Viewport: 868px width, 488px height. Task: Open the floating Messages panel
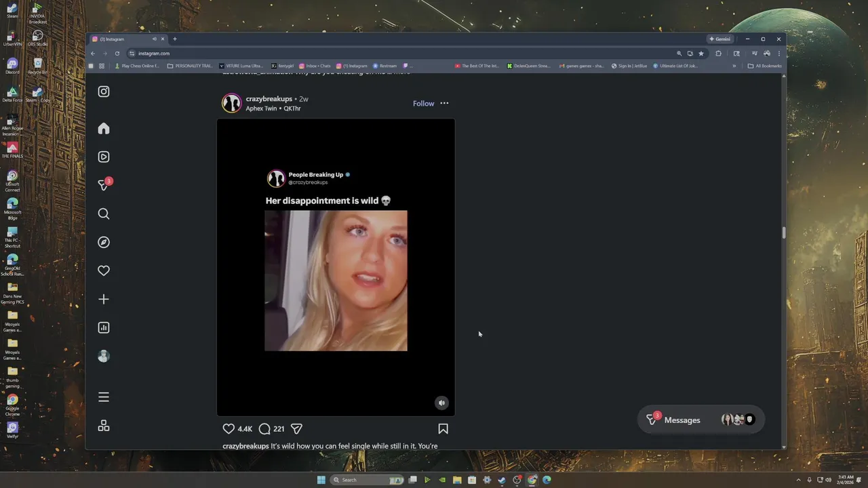click(x=701, y=420)
